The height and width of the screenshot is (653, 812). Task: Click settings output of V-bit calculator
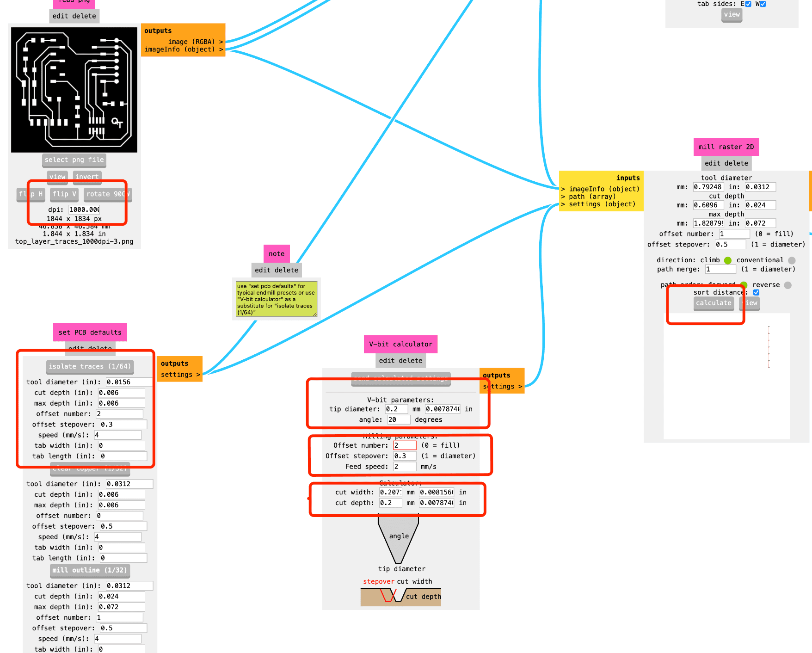pyautogui.click(x=503, y=387)
